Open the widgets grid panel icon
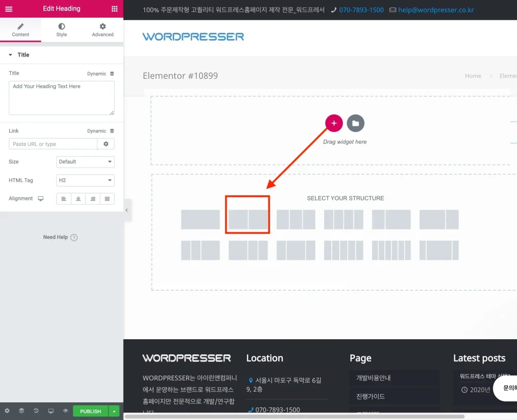The height and width of the screenshot is (420, 517). (x=115, y=9)
